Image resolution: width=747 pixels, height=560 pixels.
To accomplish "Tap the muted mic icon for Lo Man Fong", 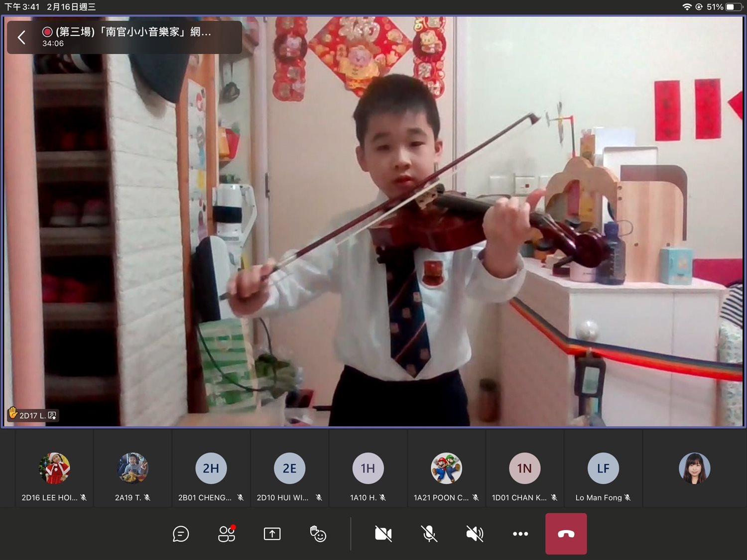I will [627, 498].
